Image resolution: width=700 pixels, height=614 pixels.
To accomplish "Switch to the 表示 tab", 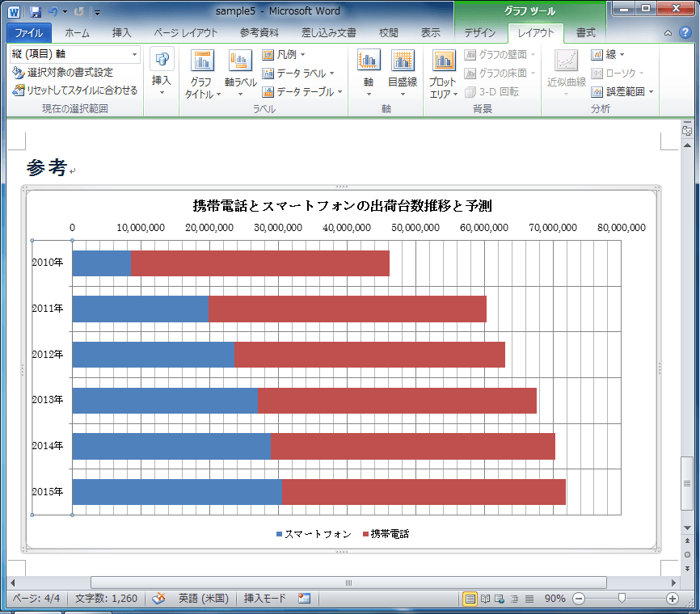I will coord(430,32).
